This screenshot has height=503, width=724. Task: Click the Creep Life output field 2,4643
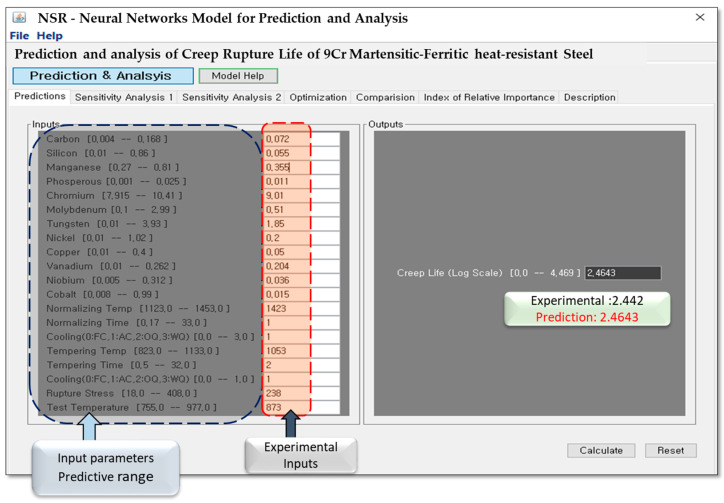[622, 273]
